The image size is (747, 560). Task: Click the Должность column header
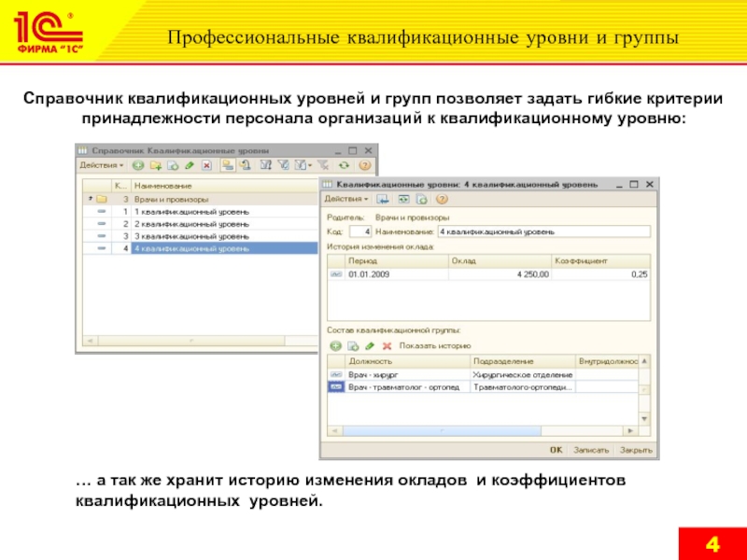pos(408,361)
